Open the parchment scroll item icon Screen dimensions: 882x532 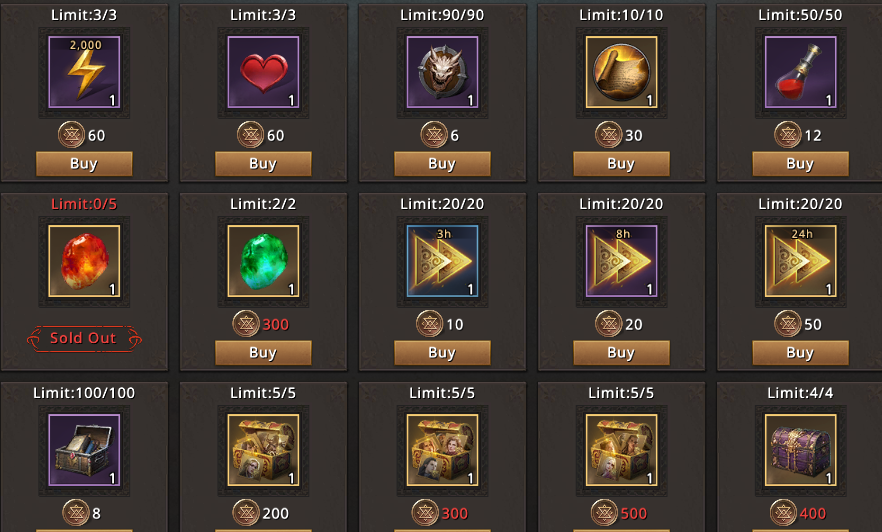[622, 72]
